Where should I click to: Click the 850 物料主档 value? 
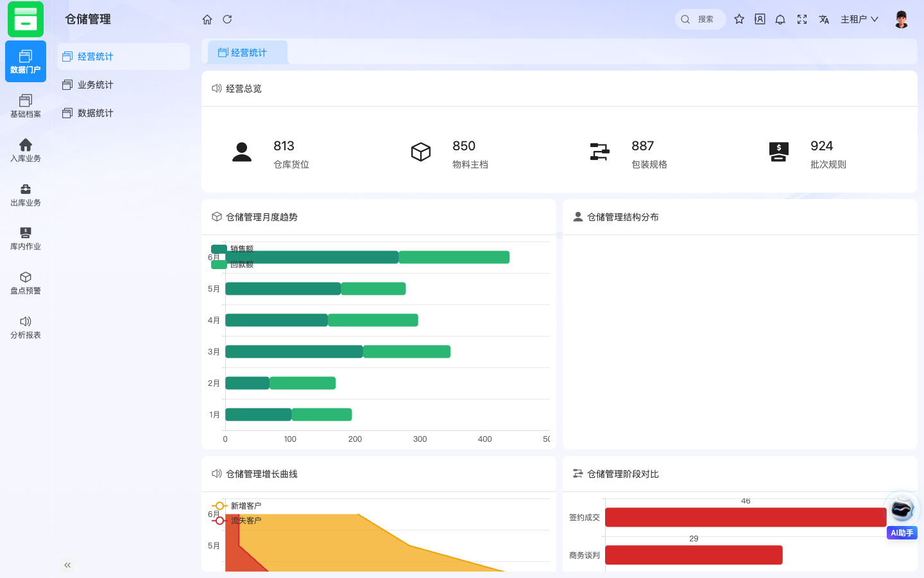464,146
